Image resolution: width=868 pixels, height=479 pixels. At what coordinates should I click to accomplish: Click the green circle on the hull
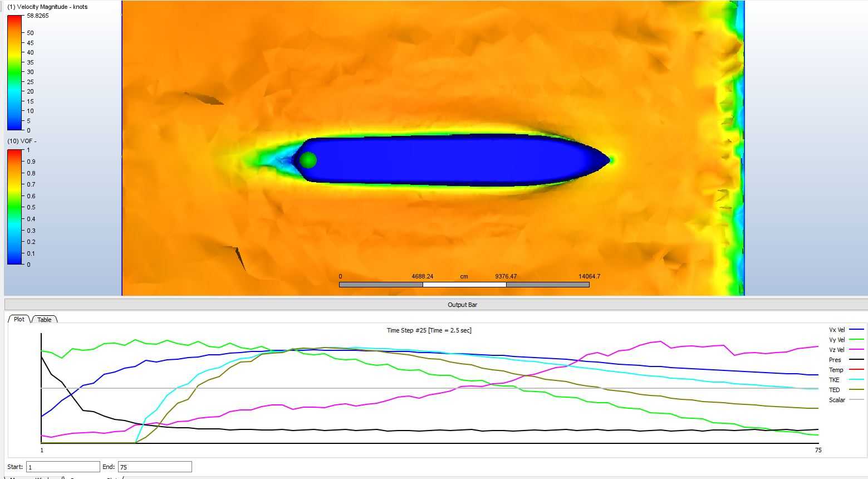pyautogui.click(x=308, y=160)
